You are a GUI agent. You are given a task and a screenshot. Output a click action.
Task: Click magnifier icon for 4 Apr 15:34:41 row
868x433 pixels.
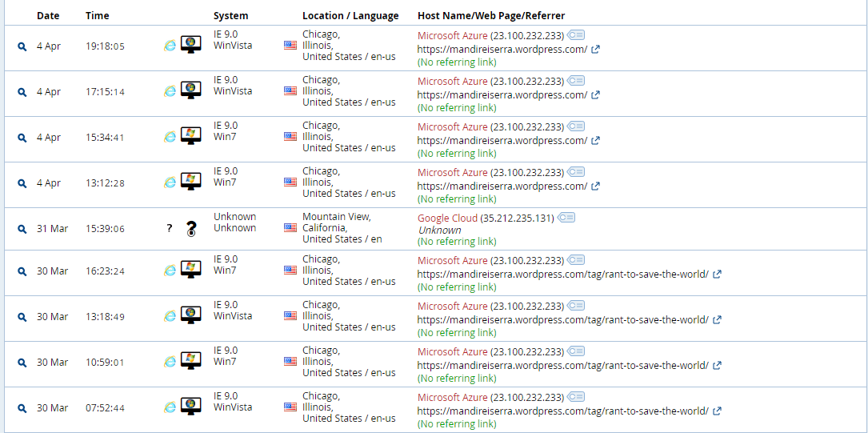[x=22, y=138]
